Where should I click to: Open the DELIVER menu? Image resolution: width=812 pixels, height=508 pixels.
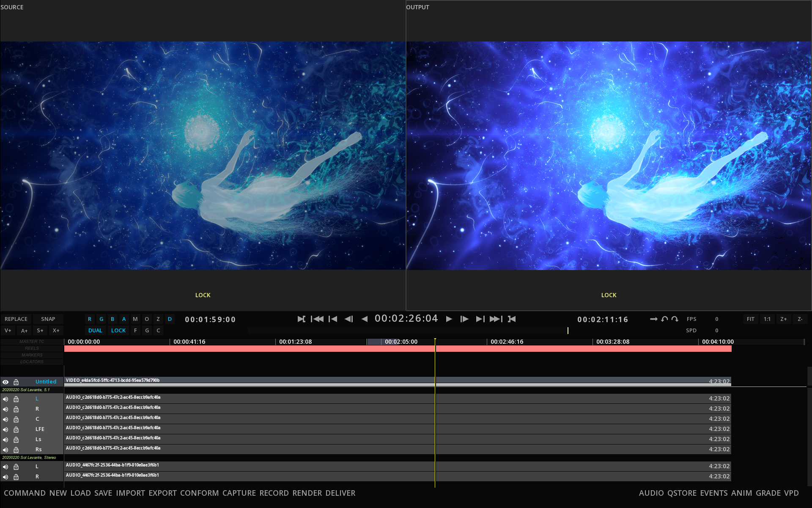click(x=340, y=493)
